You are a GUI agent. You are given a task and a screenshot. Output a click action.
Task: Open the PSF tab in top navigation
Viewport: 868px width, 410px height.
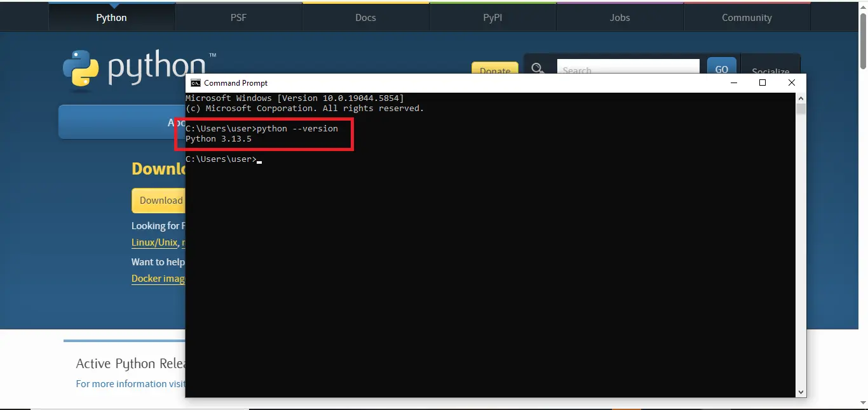238,18
